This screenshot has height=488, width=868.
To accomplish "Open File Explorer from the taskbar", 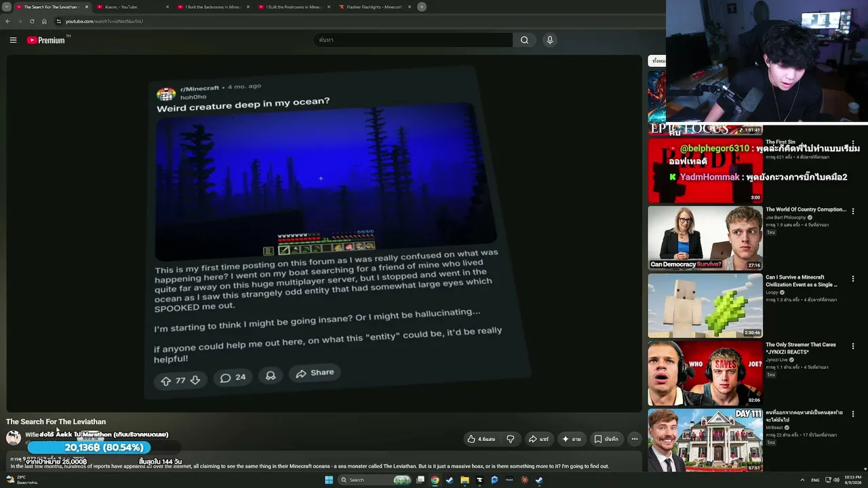I will click(465, 480).
